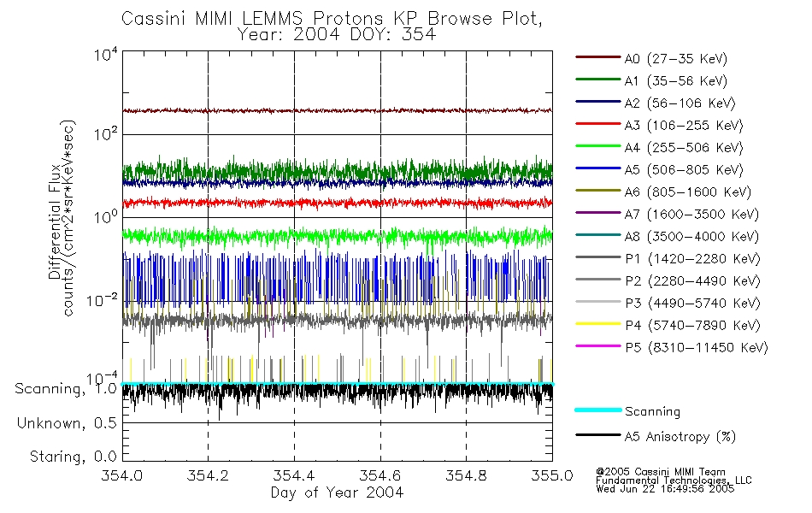812x513 pixels.
Task: Click the 'Staring, 0.0' axis label
Action: tap(73, 457)
